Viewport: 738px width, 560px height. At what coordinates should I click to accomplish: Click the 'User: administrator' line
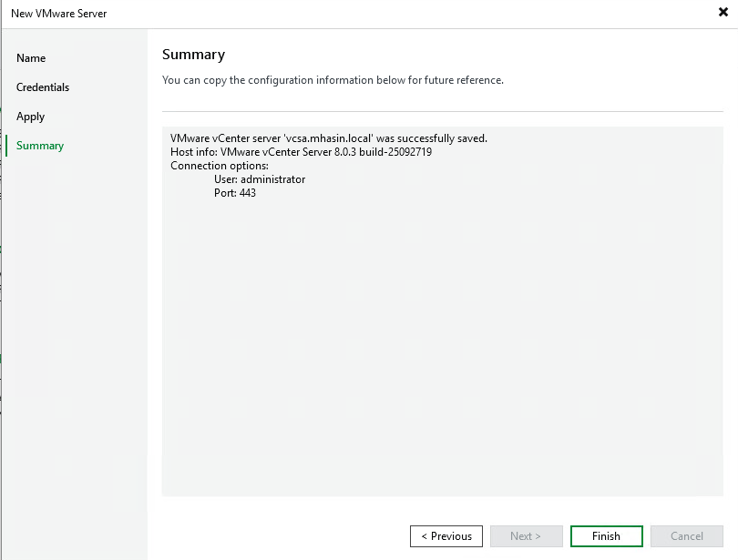[x=252, y=179]
